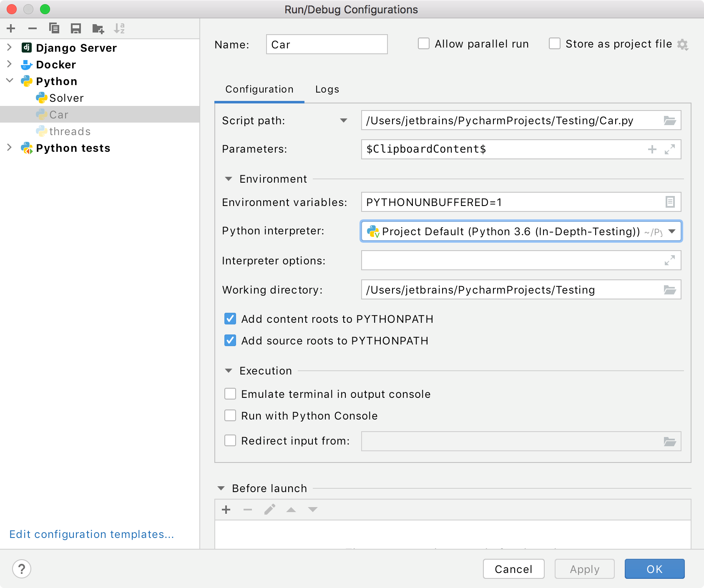704x588 pixels.
Task: Switch to the Logs tab
Action: coord(327,89)
